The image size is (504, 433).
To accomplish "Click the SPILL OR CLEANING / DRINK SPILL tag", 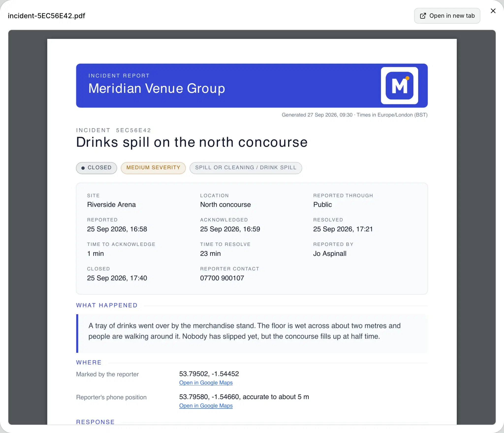I will [x=246, y=168].
